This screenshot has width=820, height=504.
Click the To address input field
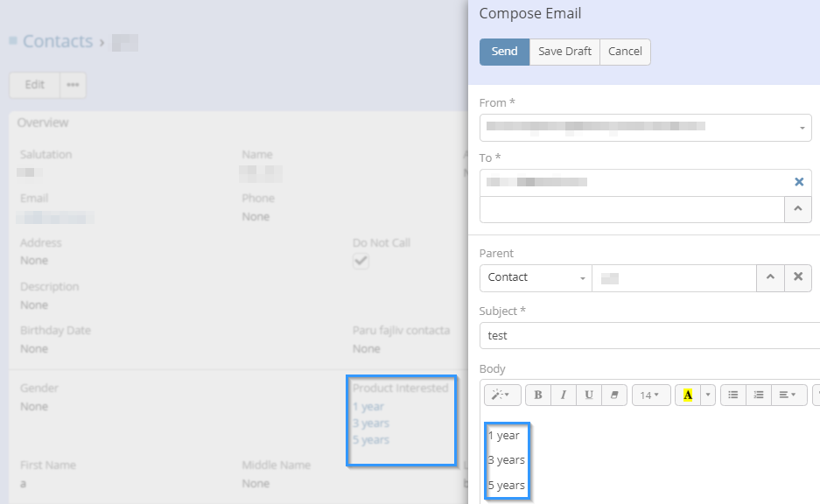(632, 209)
